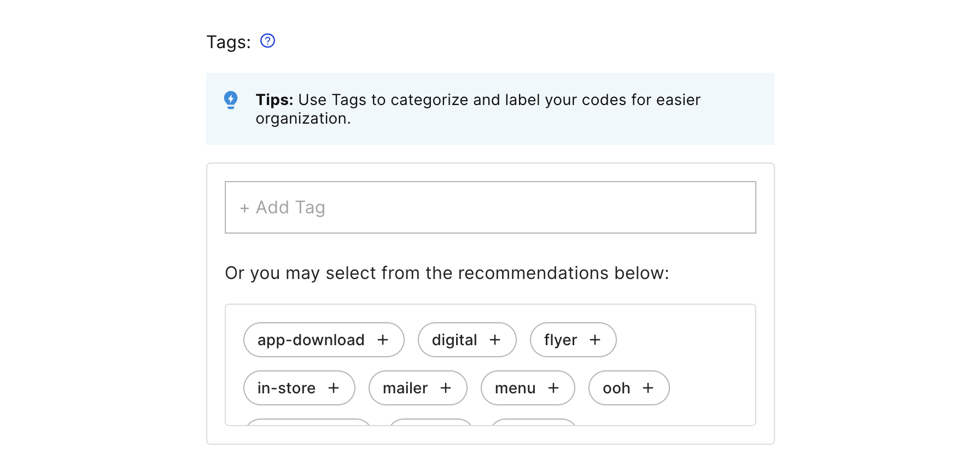Click the plus icon on the ooh tag
980x465 pixels.
(649, 388)
